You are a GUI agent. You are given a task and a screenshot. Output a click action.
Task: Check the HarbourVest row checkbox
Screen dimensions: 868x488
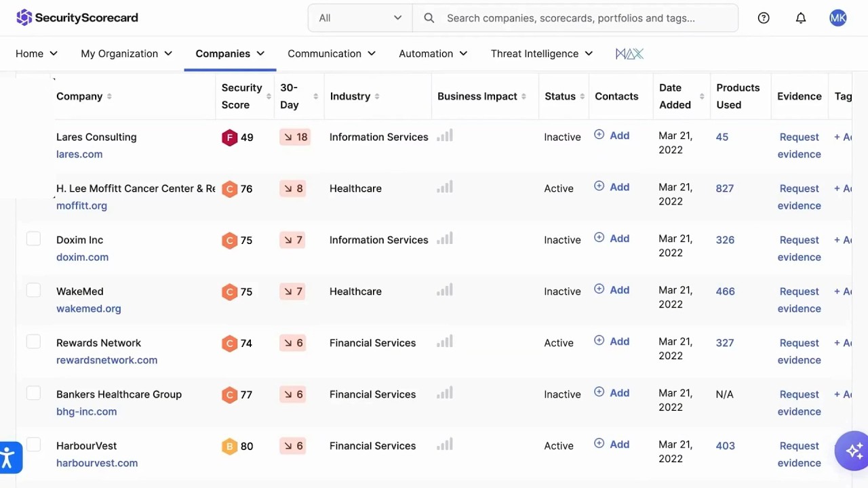[x=33, y=445]
